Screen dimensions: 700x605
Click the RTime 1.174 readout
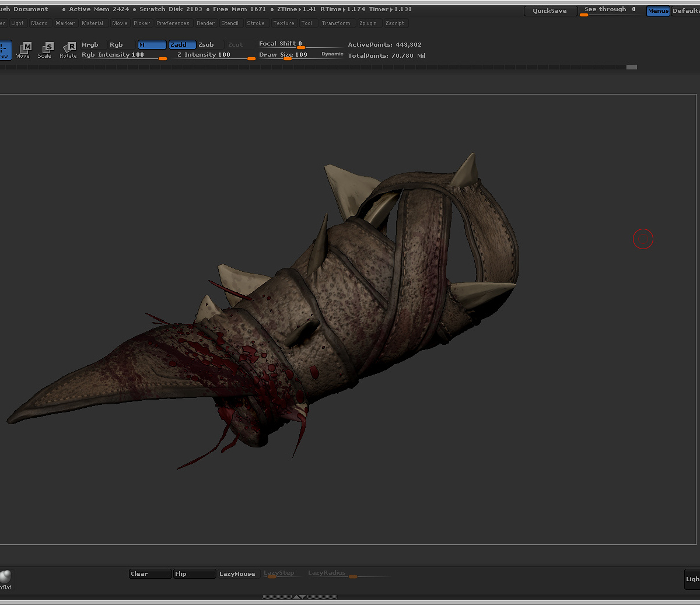pos(343,9)
